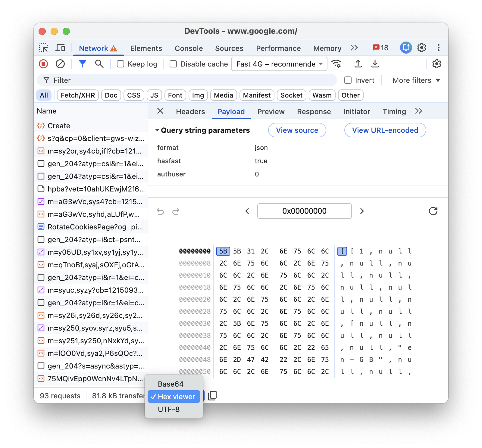Check the Invert filter checkbox
The image size is (482, 448).
(348, 80)
